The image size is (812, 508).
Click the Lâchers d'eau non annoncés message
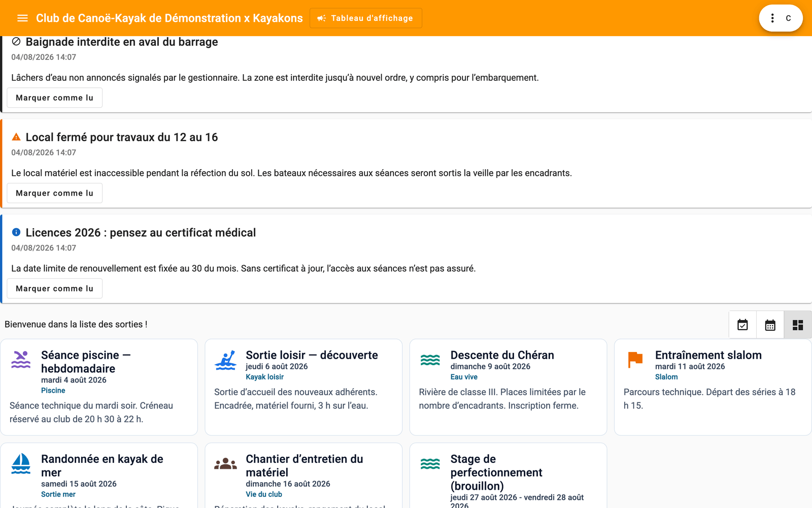tap(275, 78)
